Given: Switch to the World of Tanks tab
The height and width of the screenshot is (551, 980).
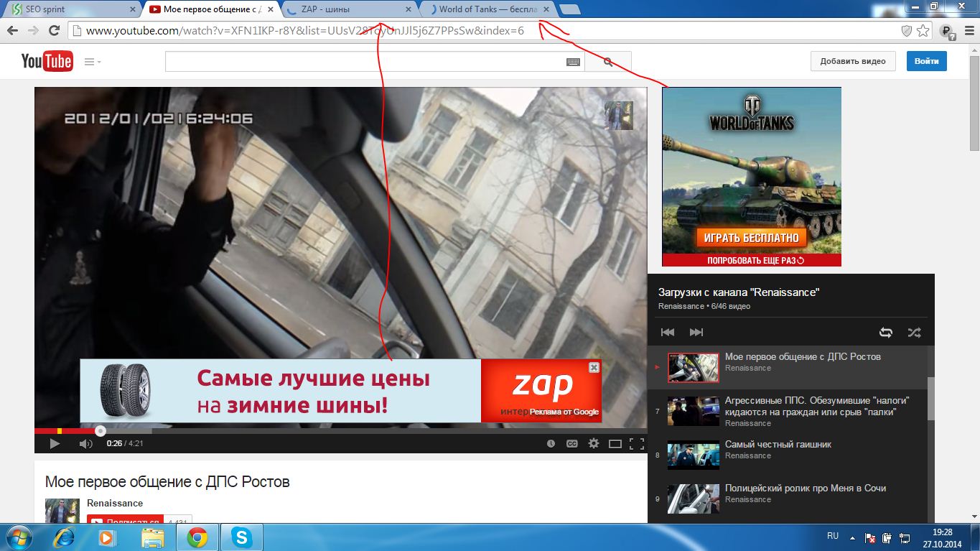Looking at the screenshot, I should point(485,9).
